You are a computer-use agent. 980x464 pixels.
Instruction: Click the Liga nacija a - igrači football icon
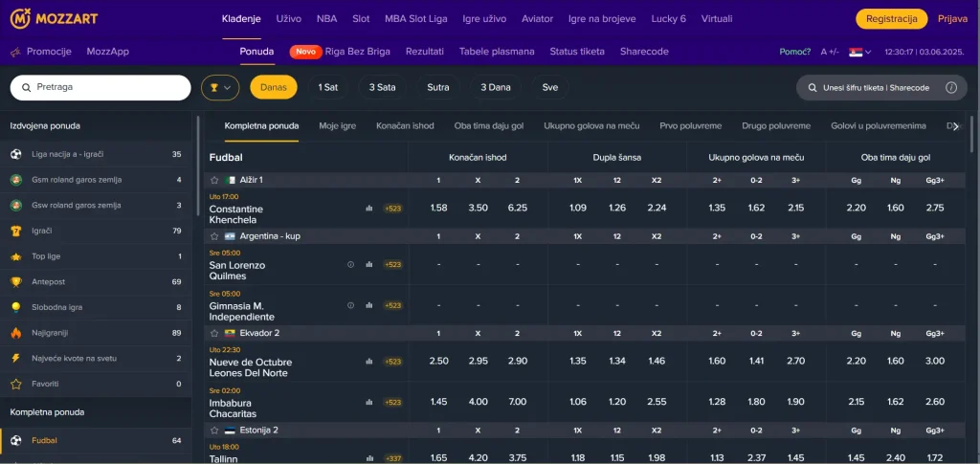point(16,154)
